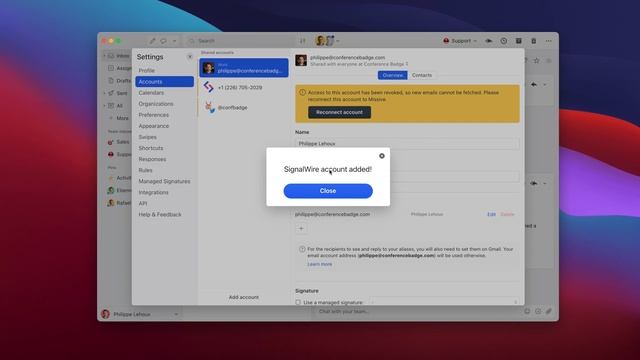
Task: Click the reply arrow icon in top toolbar
Action: (x=489, y=41)
